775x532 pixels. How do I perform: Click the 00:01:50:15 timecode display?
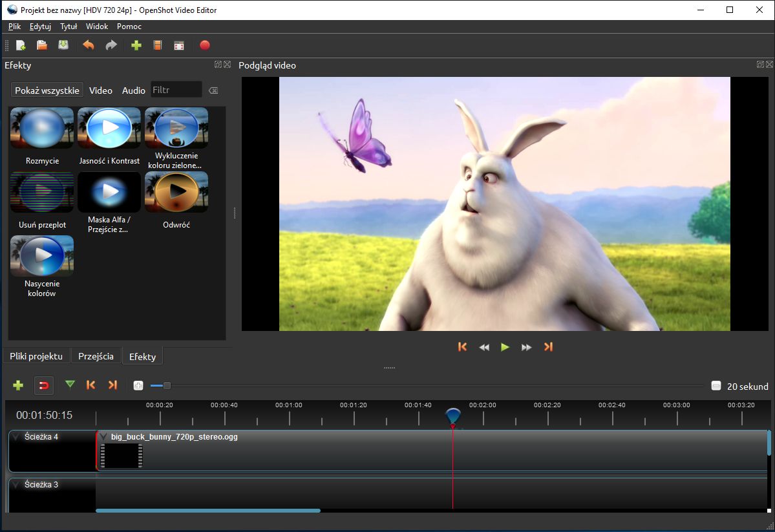[x=45, y=415]
